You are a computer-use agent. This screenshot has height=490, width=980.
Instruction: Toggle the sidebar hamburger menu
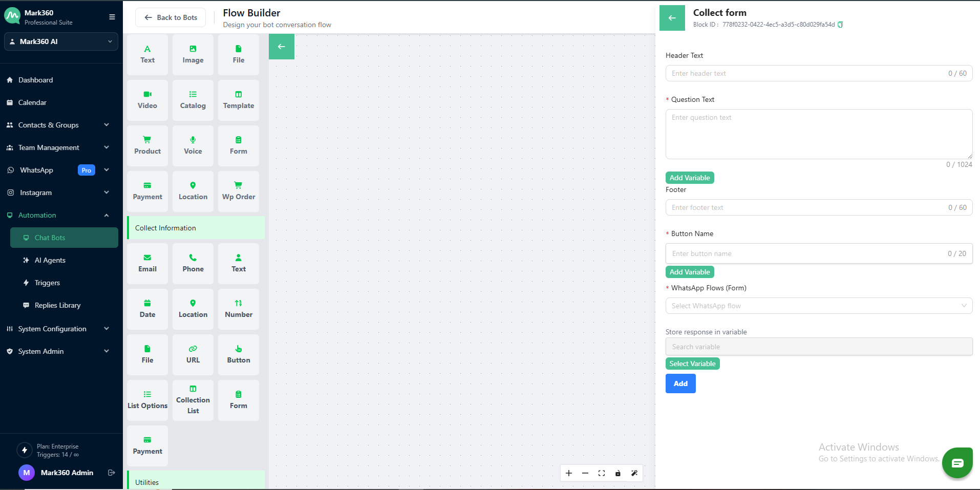click(x=112, y=17)
